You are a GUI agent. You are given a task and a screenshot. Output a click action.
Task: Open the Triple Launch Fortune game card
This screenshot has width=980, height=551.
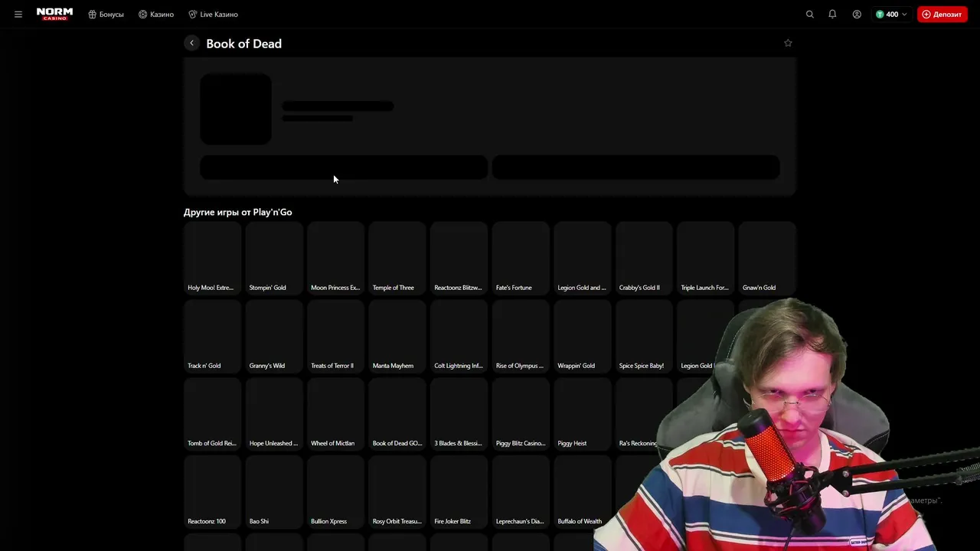click(x=705, y=258)
